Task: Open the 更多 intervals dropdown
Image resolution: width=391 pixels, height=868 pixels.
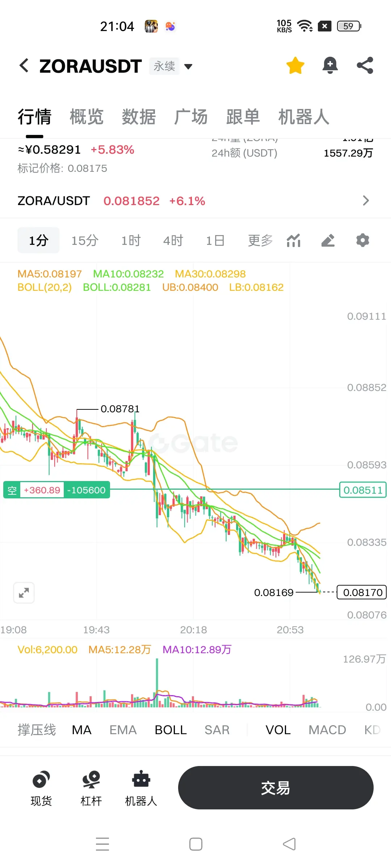Action: [x=260, y=241]
